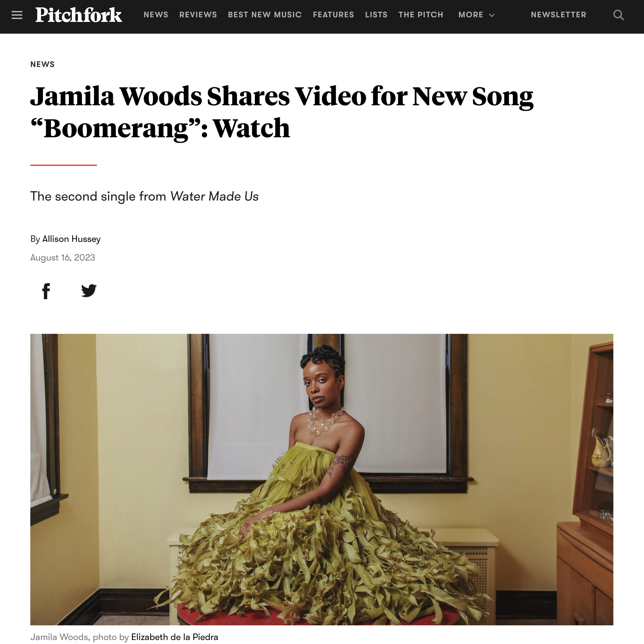Open the hamburger navigation menu
This screenshot has height=644, width=644.
pos(17,15)
